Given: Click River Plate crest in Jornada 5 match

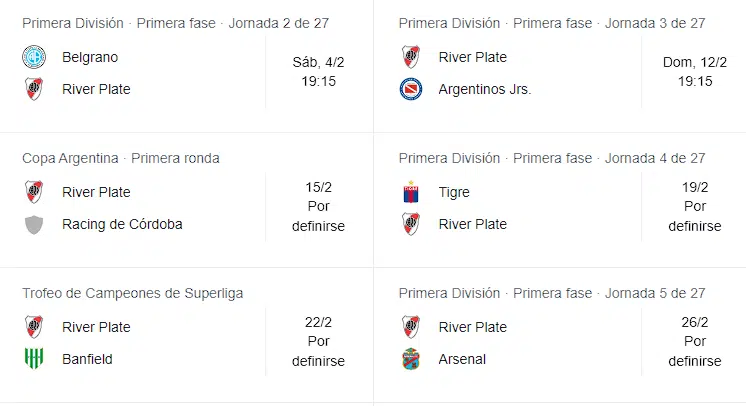Looking at the screenshot, I should pyautogui.click(x=411, y=327).
